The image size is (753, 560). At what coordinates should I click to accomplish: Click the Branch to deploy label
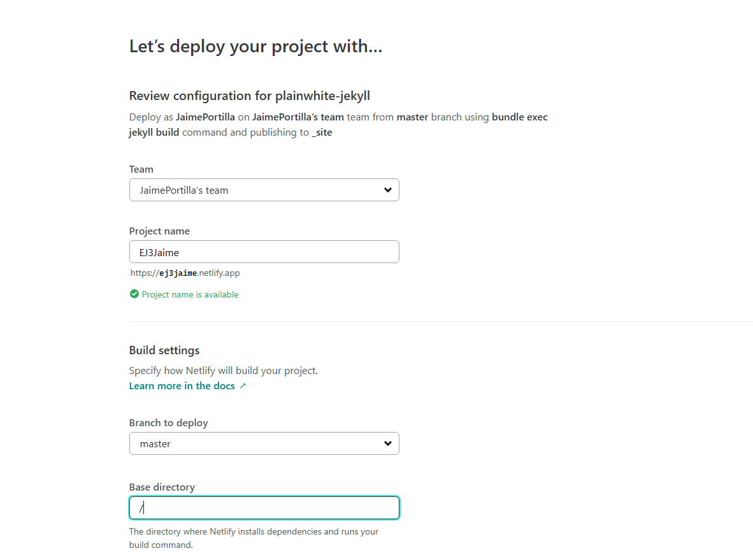click(x=169, y=423)
